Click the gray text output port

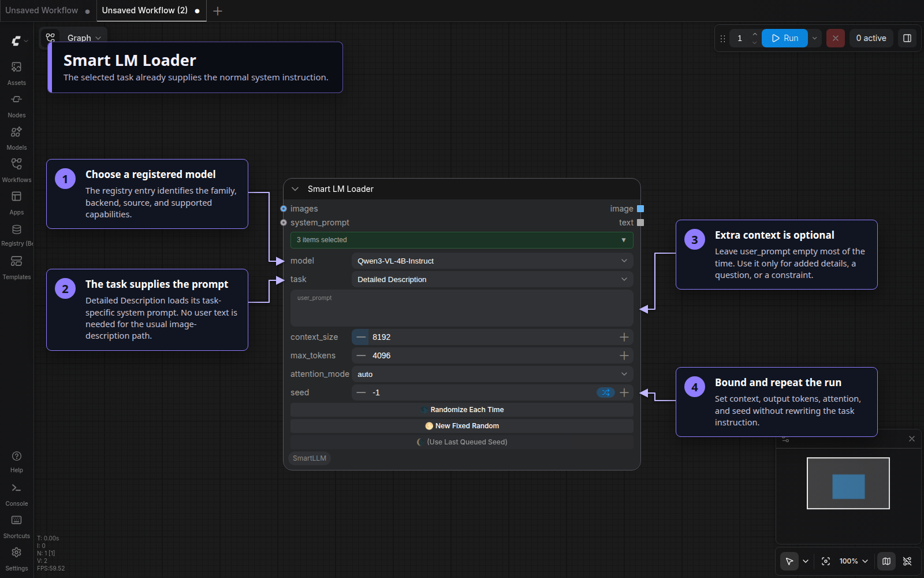[640, 223]
